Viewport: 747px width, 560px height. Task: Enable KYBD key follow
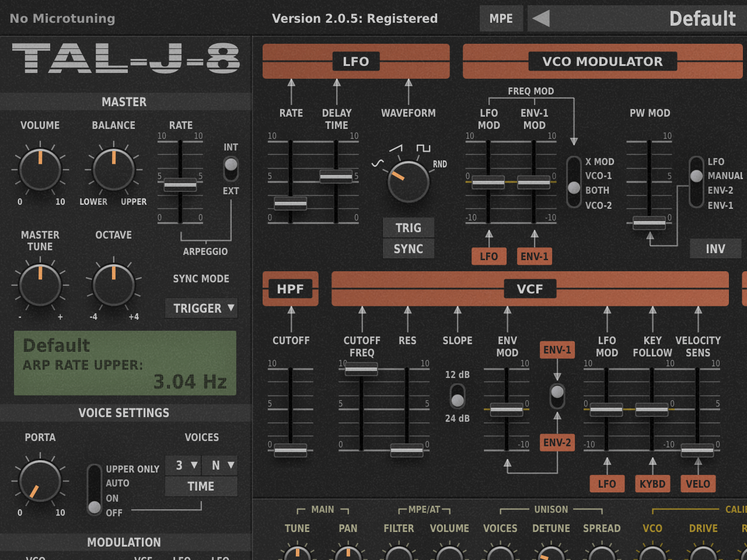coord(652,484)
